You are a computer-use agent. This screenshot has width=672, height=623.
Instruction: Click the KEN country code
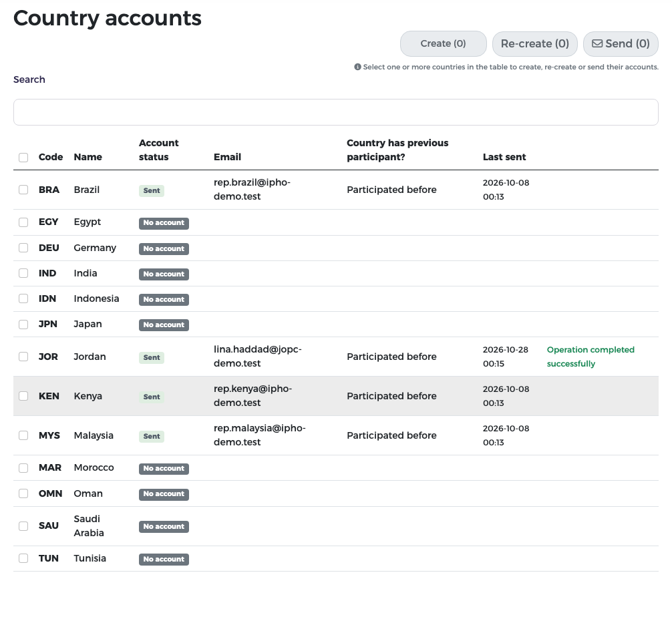point(49,397)
